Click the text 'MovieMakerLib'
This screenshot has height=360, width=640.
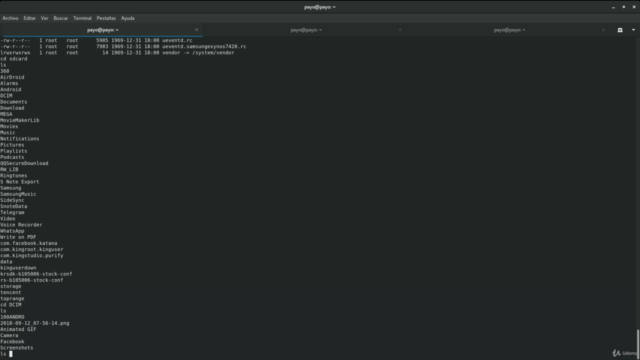20,120
